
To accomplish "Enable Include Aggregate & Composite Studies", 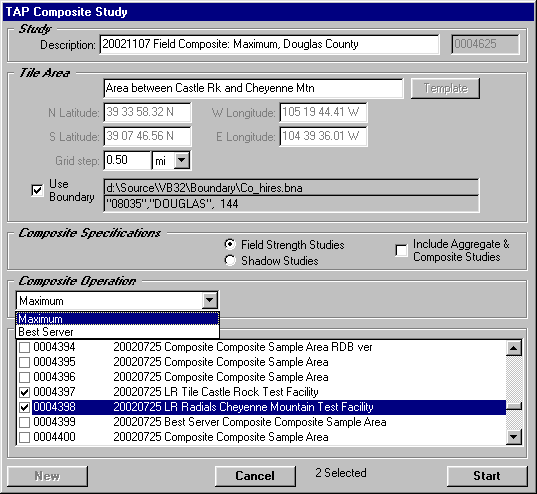I will point(401,250).
